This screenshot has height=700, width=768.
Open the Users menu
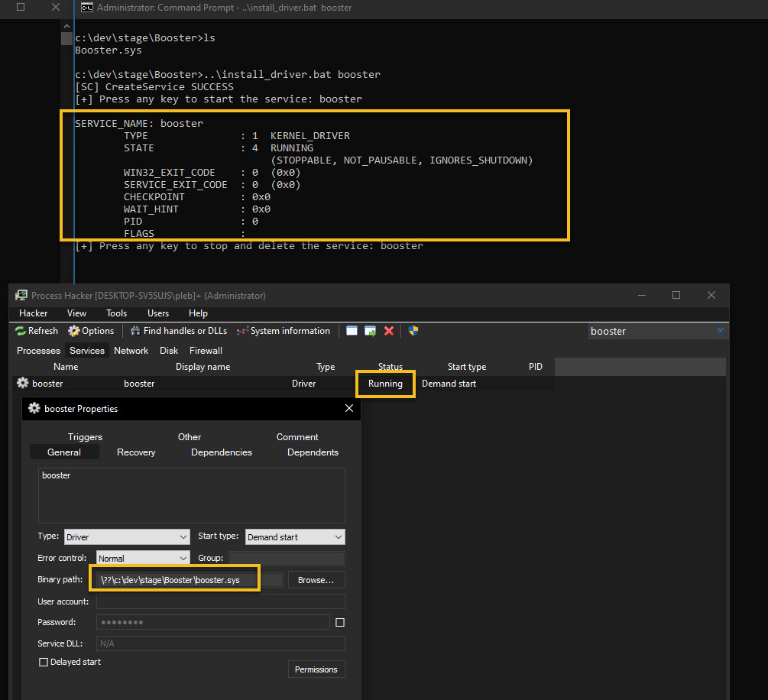click(x=158, y=313)
